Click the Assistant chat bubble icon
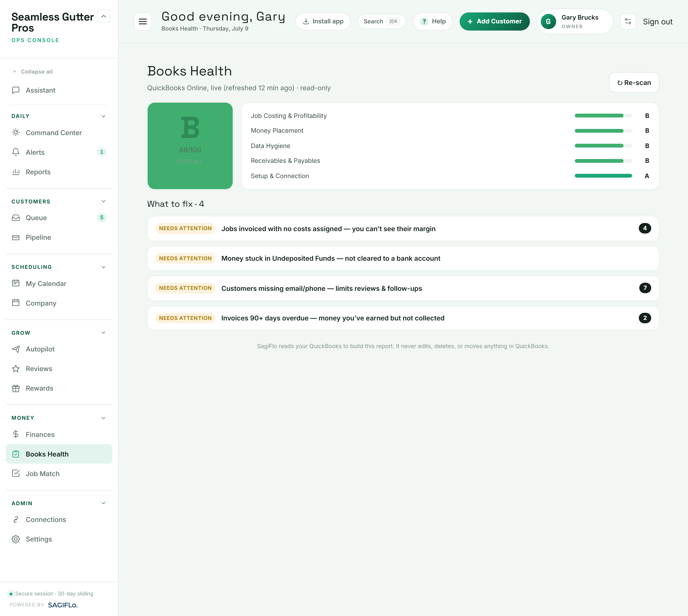Viewport: 688px width, 616px height. pyautogui.click(x=16, y=90)
